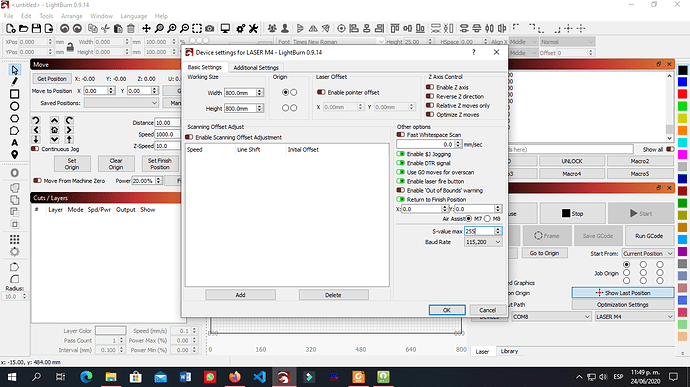
Task: Open the Saved Positions dropdown
Action: pos(121,103)
